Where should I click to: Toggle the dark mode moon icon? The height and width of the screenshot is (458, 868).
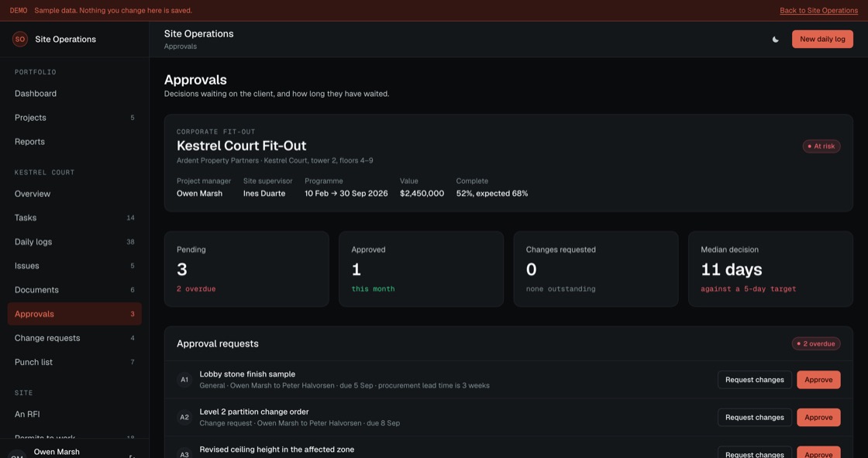(776, 40)
